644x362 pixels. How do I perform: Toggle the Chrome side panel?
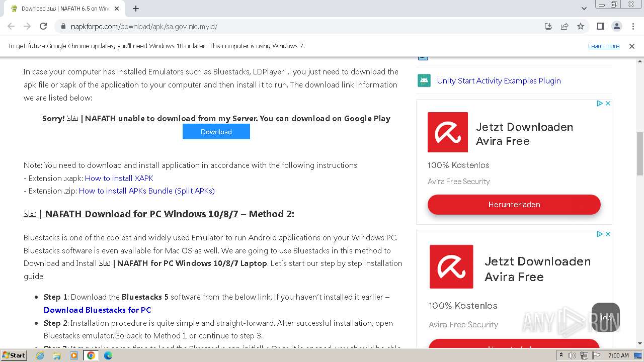click(x=600, y=26)
